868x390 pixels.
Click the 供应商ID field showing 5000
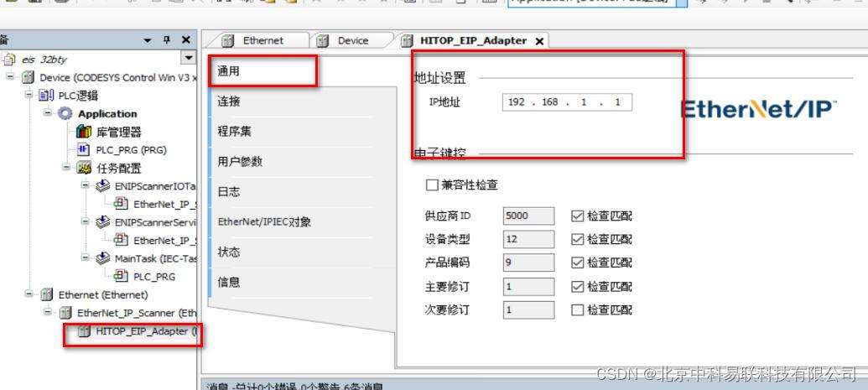[x=528, y=216]
